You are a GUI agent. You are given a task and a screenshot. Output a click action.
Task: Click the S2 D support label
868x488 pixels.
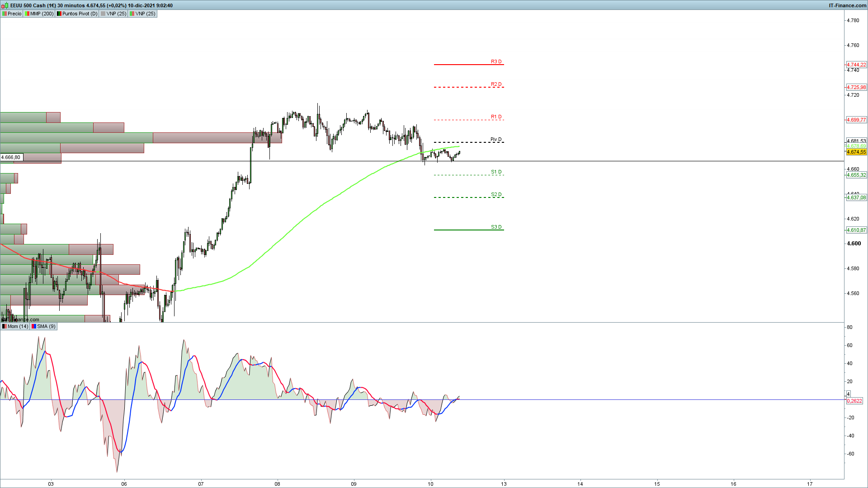496,194
